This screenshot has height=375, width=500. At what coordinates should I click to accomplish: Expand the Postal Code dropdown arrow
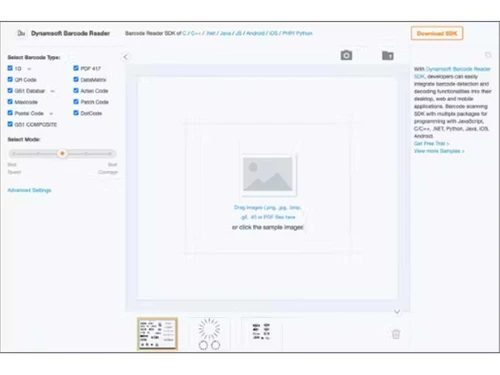point(51,114)
